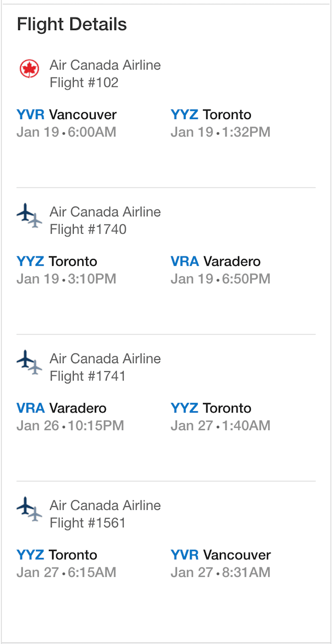This screenshot has width=335, height=644.
Task: Click the airplane icon beside Flight #1740
Action: [x=29, y=216]
